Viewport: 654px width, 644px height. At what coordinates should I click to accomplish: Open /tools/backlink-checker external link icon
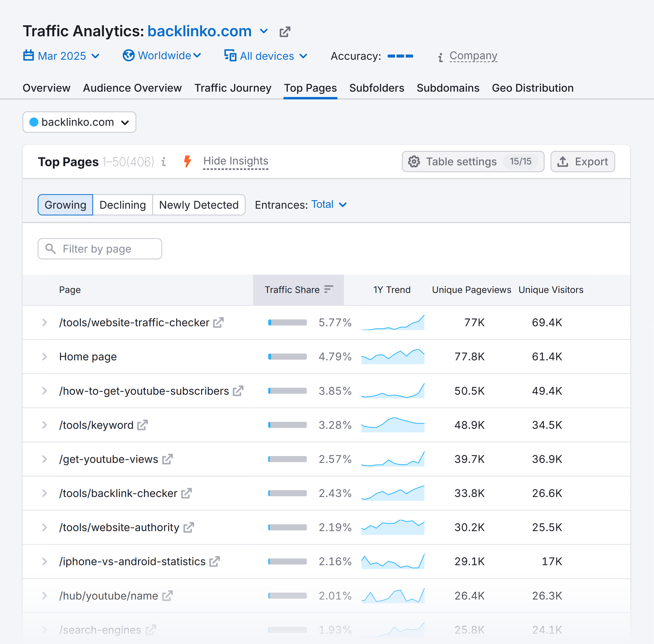[x=186, y=493]
